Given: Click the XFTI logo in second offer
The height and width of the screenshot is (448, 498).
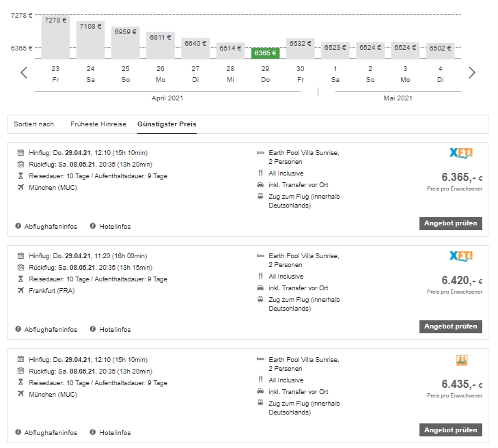Looking at the screenshot, I should [x=461, y=257].
